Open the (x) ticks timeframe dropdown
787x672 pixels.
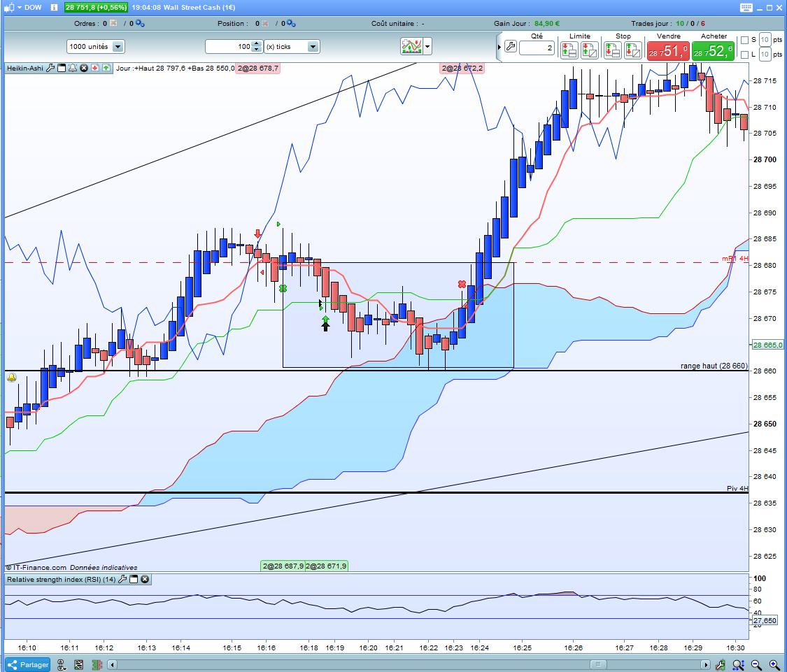[292, 47]
